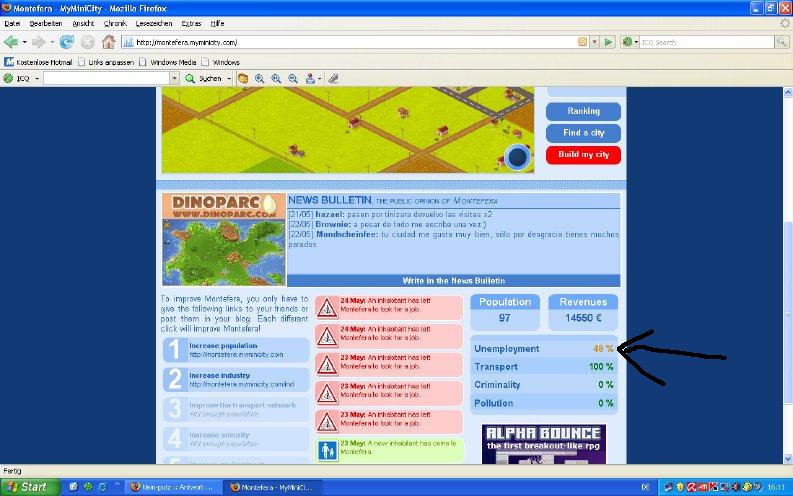Click the Dinoparc advertisement banner image

[x=223, y=239]
